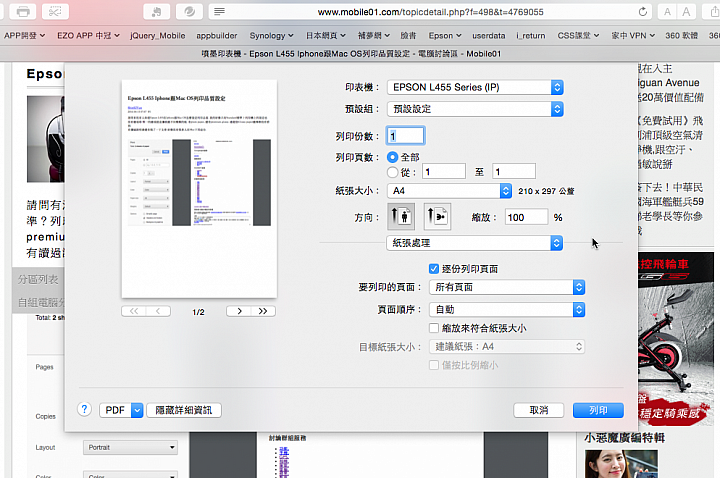The image size is (720, 478).
Task: Click jQuery_Mobile bookmark
Action: click(x=158, y=35)
